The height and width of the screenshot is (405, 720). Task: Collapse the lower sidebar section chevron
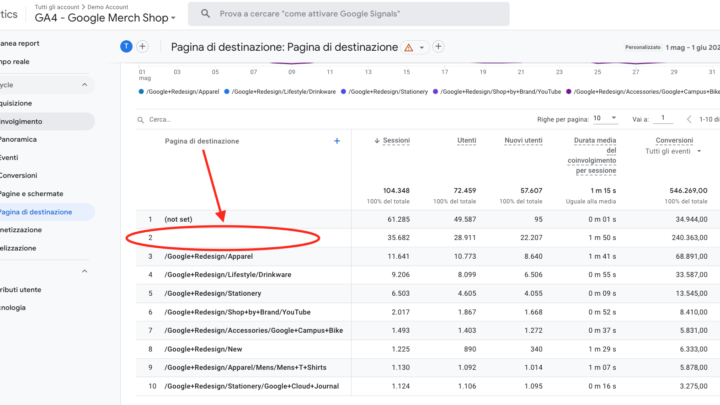[84, 271]
